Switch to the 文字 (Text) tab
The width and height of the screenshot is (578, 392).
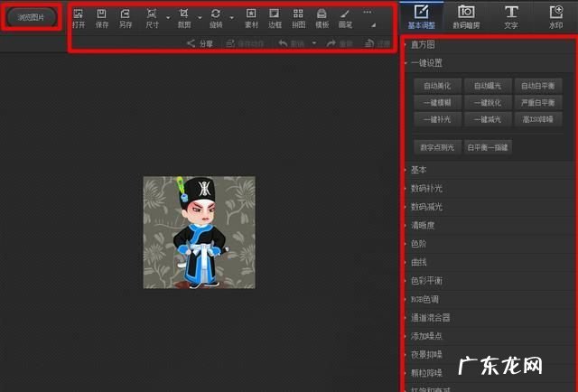tap(511, 16)
